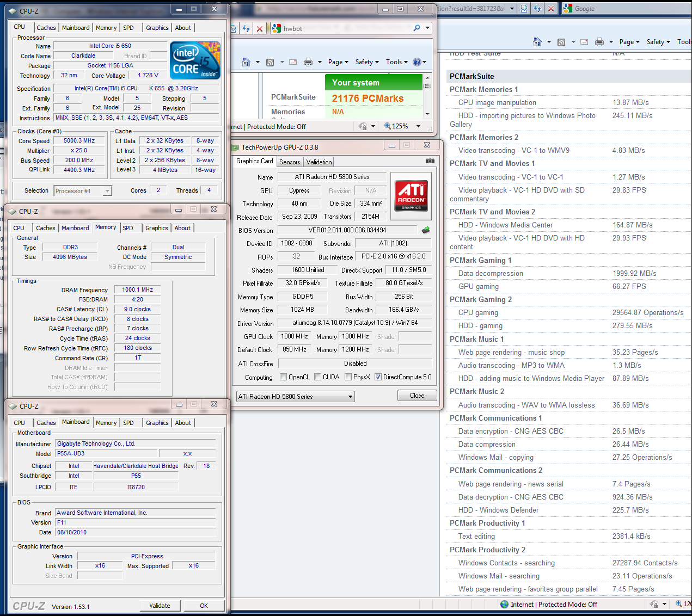Open Graphics tab in top CPU-Z window
The width and height of the screenshot is (692, 616).
pos(157,28)
